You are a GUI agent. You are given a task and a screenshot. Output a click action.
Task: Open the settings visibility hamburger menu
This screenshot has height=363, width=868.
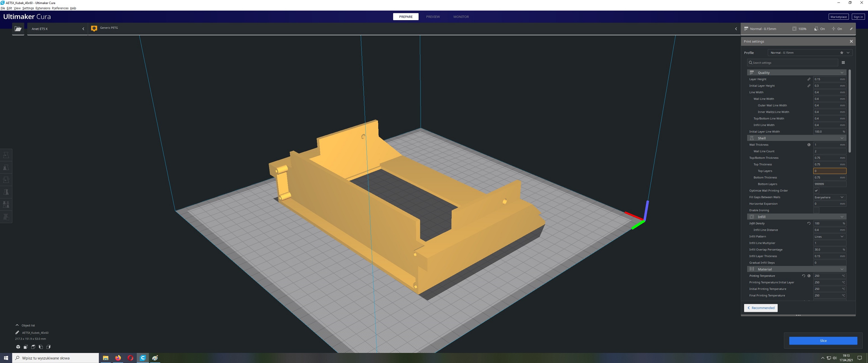click(x=843, y=63)
